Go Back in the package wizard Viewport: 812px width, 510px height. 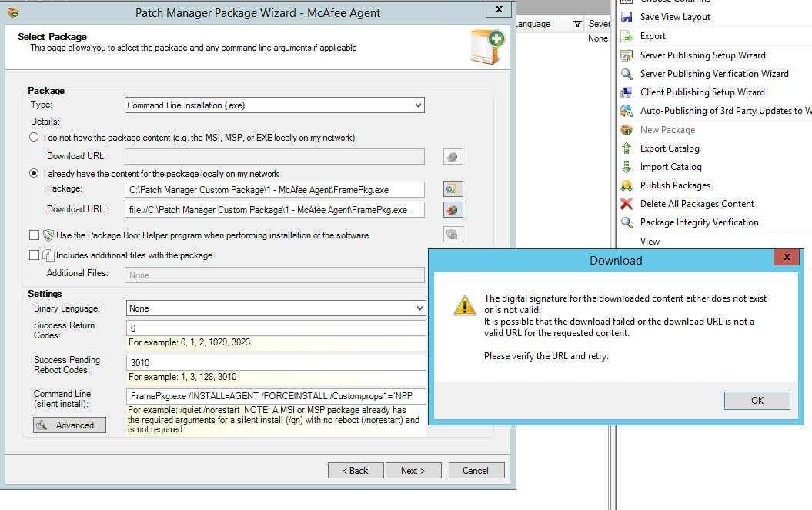coord(356,470)
